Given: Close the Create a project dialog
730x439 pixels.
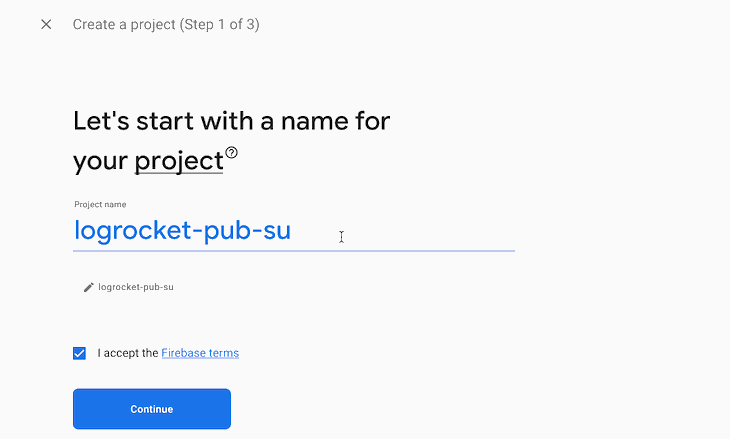Looking at the screenshot, I should (46, 24).
